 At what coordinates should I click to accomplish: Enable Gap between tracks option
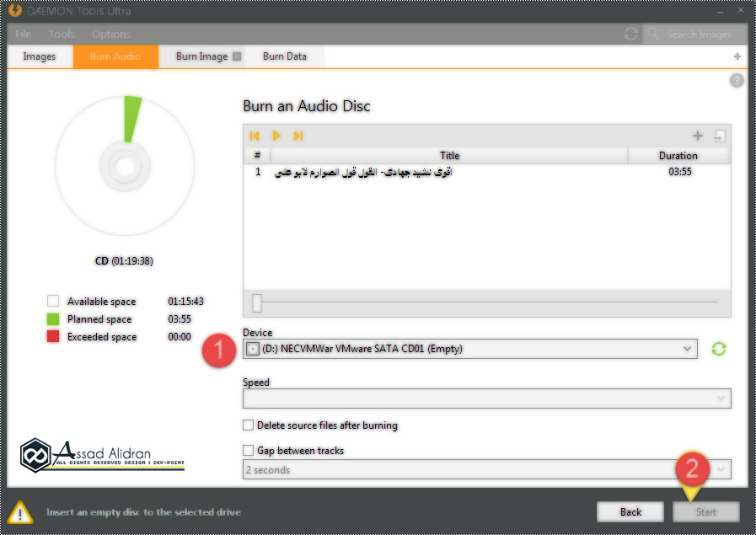248,450
